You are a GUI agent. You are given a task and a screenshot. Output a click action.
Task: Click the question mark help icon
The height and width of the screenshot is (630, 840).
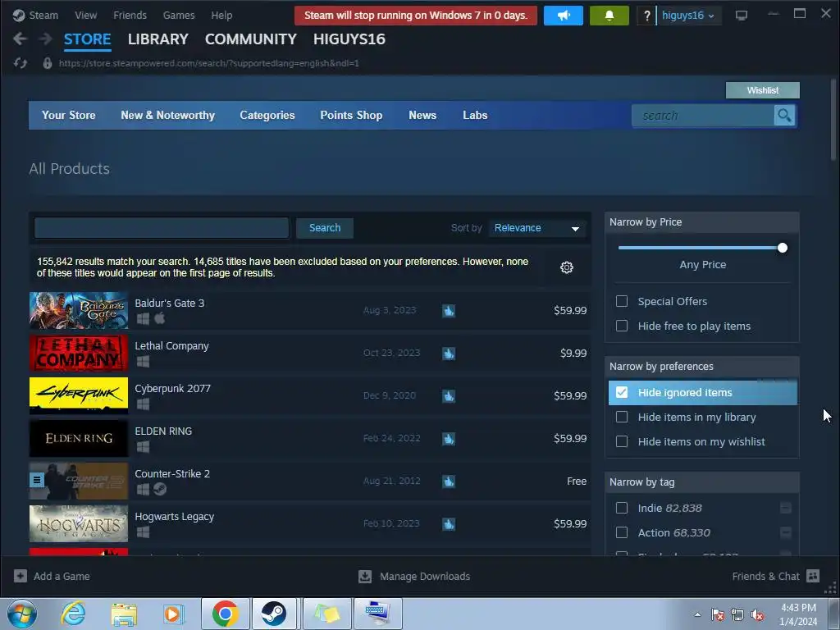(x=646, y=16)
